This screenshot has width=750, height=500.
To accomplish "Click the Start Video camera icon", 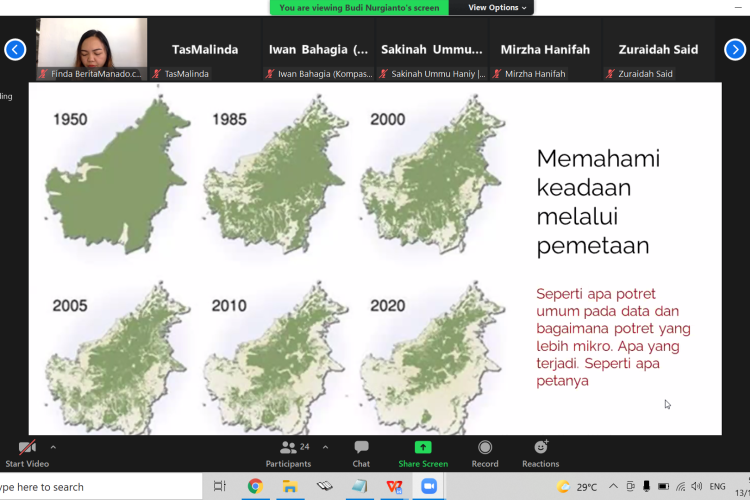I will point(27,448).
